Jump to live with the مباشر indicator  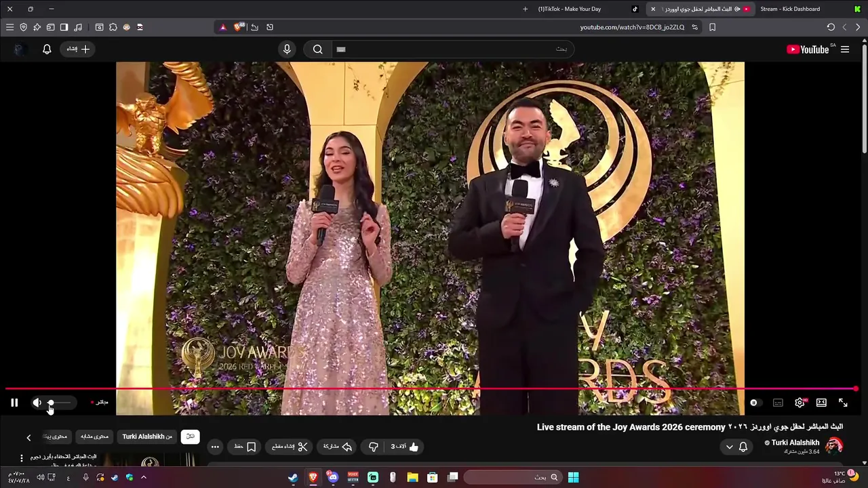(100, 403)
